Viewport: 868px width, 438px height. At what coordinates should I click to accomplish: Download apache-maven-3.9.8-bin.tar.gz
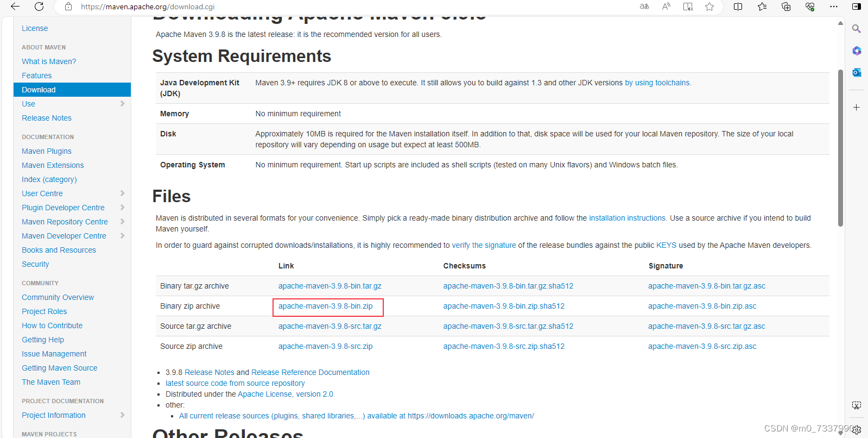click(330, 286)
